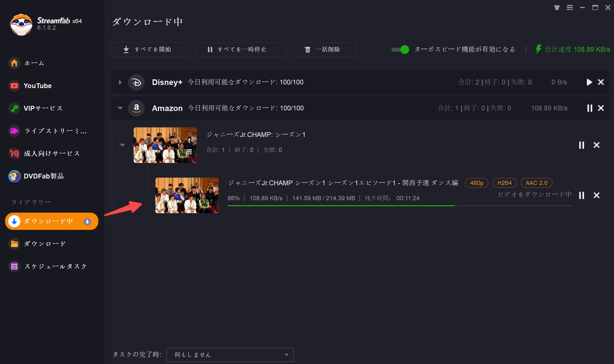Start the Disney+ group downloads

589,82
